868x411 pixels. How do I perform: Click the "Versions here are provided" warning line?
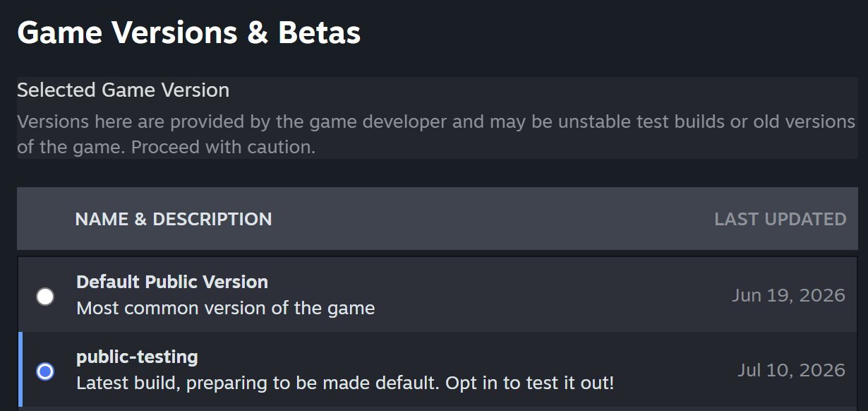point(436,121)
